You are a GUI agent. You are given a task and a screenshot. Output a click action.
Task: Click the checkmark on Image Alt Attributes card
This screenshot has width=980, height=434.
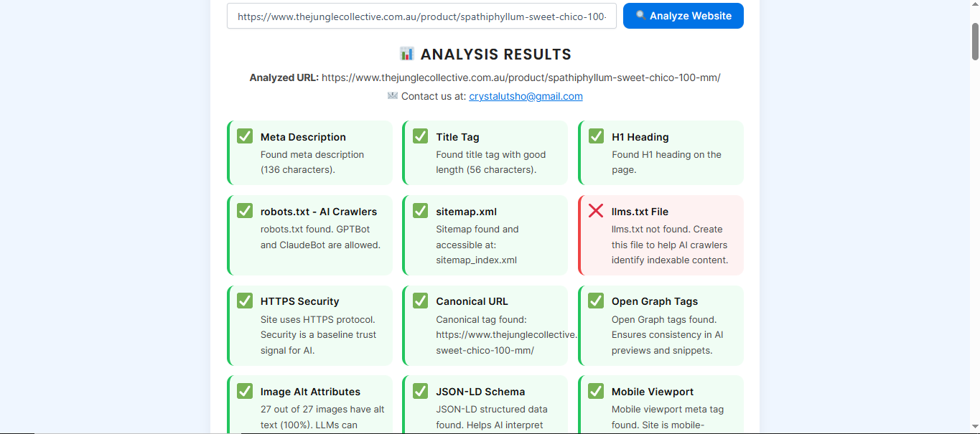tap(245, 391)
